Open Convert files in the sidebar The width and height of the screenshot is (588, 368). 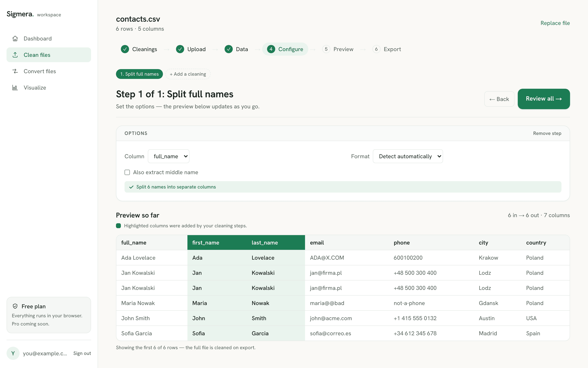(49, 71)
